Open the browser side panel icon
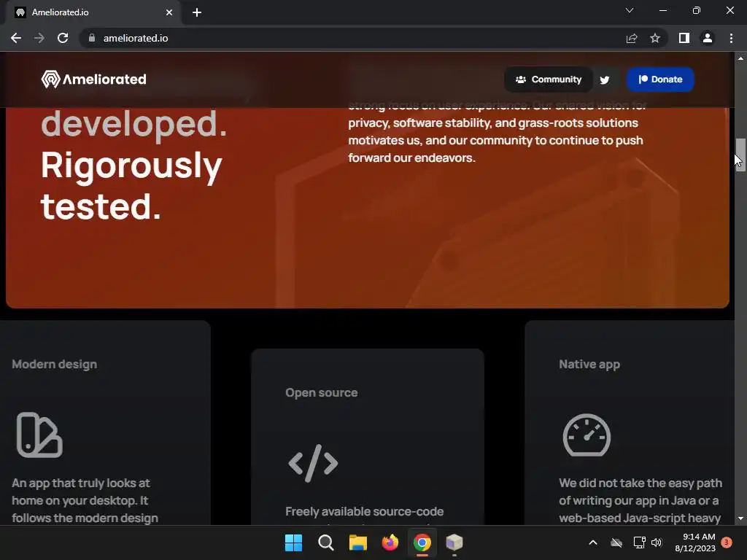747x560 pixels. coord(684,38)
